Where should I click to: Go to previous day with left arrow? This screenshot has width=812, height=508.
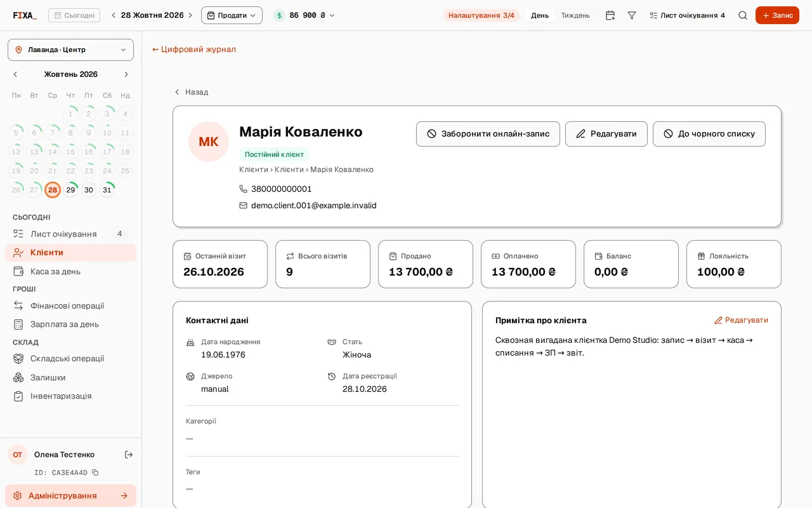click(114, 15)
